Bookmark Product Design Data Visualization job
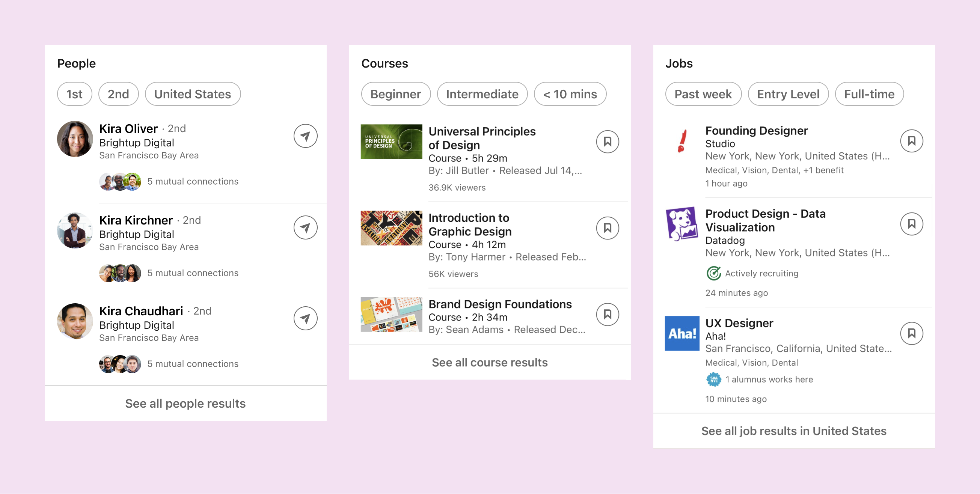The height and width of the screenshot is (494, 980). coord(911,224)
